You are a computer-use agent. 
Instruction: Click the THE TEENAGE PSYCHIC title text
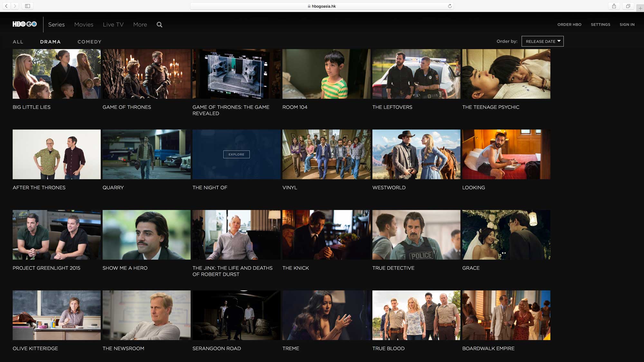click(491, 107)
